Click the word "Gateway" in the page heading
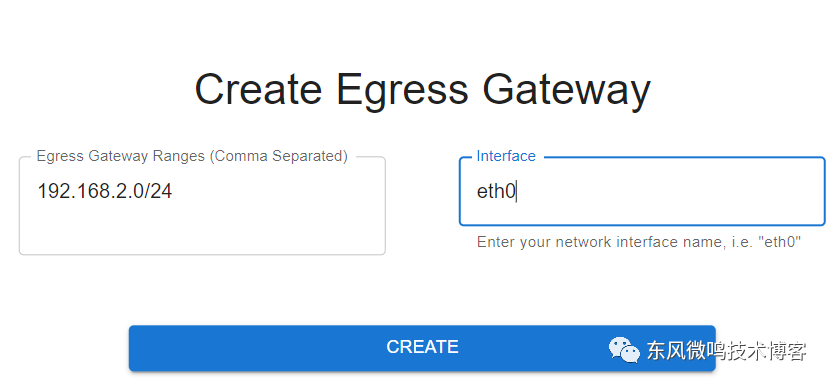 [566, 89]
